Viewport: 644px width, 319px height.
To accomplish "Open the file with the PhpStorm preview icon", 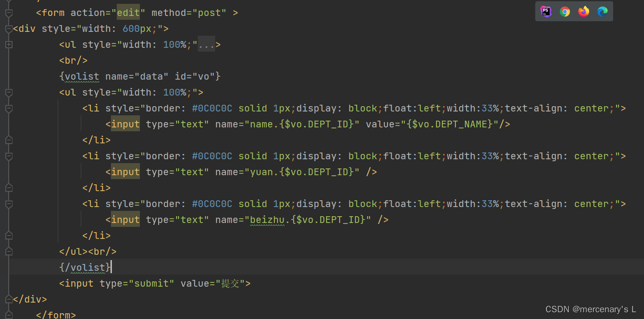I will tap(546, 11).
